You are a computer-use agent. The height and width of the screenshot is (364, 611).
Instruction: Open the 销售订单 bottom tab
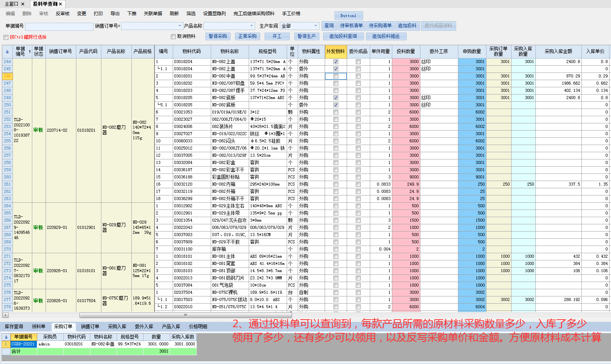tap(90, 326)
